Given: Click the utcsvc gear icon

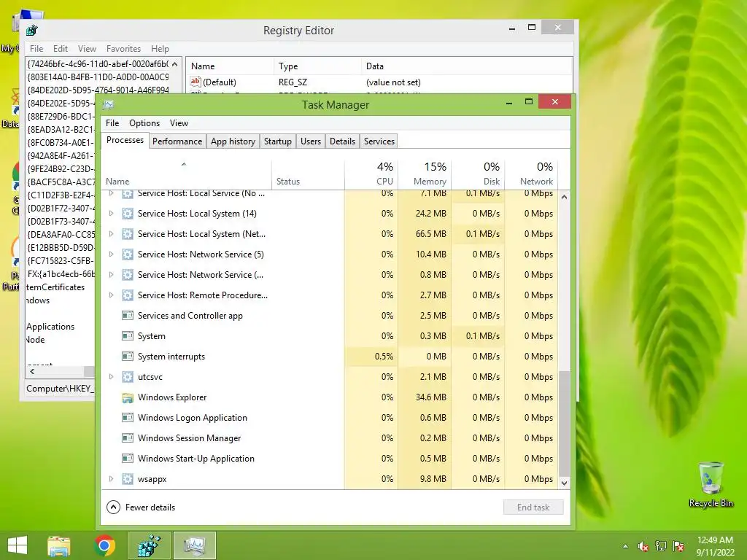Looking at the screenshot, I should pos(127,377).
